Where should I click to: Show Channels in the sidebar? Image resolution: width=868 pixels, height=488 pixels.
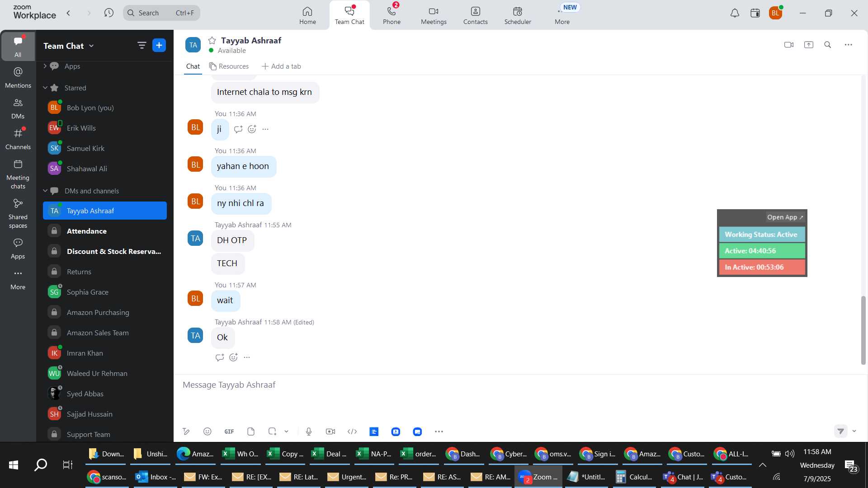18,139
